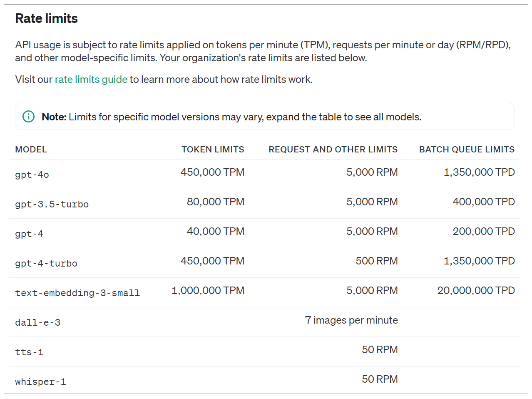Click the info icon beside the Note
The width and height of the screenshot is (532, 399).
click(28, 117)
